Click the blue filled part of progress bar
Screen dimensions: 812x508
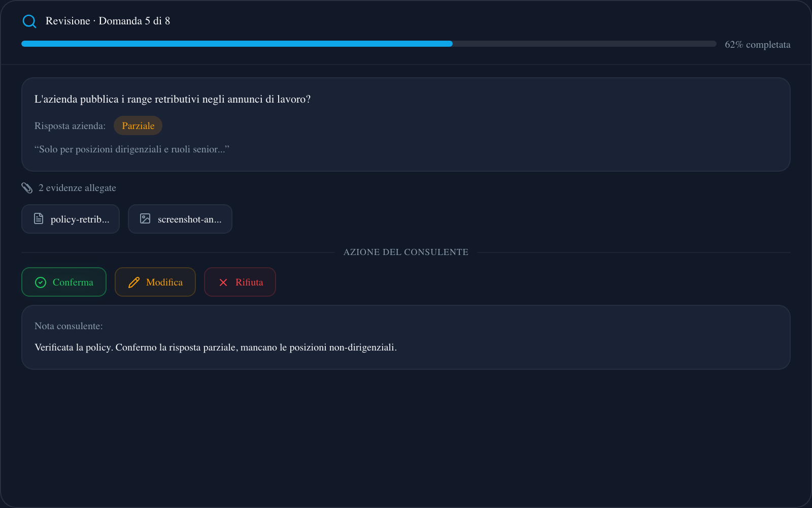coord(236,44)
